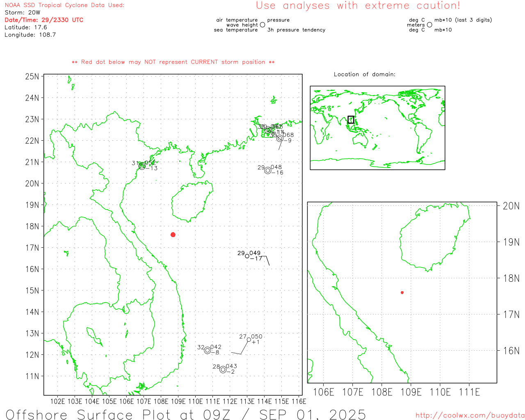Click the 102E longitude axis label
This screenshot has width=525, height=420.
(x=57, y=401)
